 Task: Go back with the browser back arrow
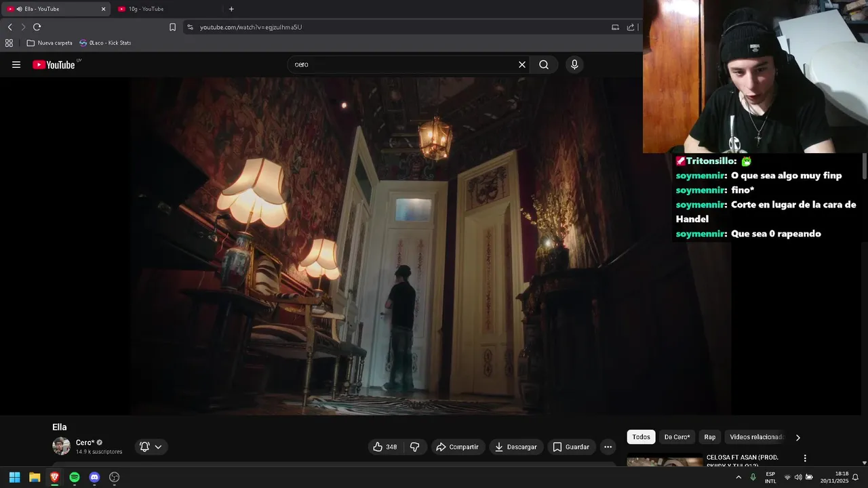pos(9,27)
